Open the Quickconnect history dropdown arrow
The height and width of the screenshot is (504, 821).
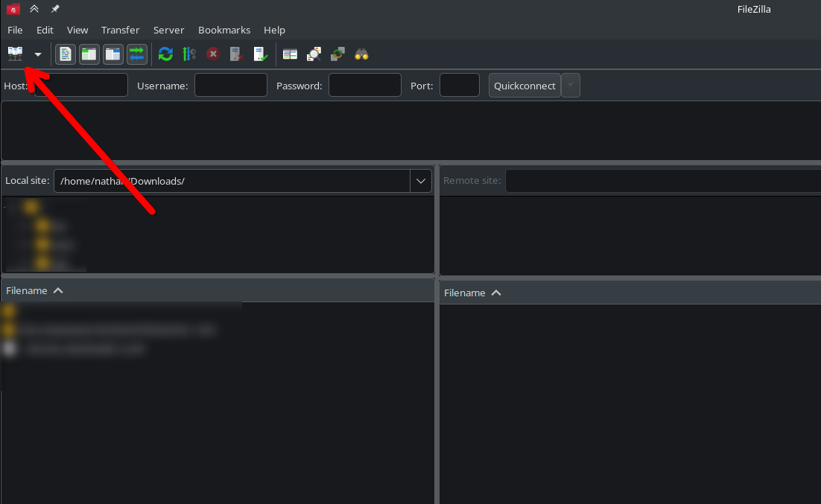(571, 86)
